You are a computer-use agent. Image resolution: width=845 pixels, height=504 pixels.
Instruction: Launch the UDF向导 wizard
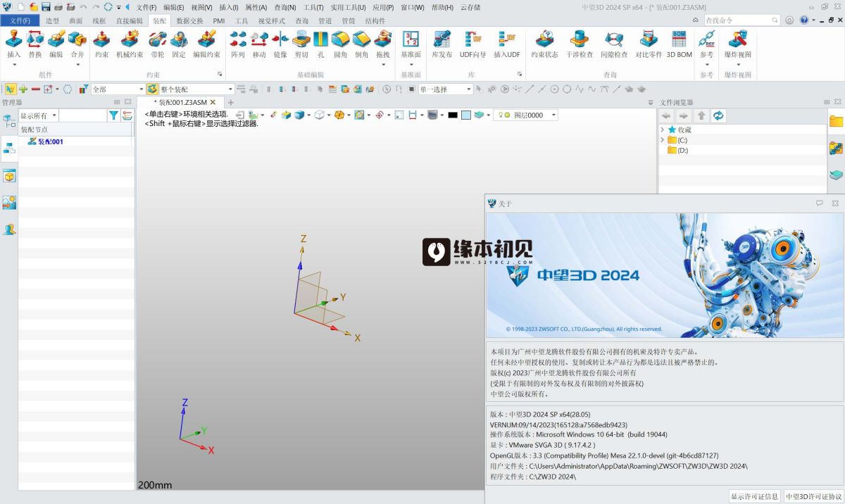click(x=472, y=39)
